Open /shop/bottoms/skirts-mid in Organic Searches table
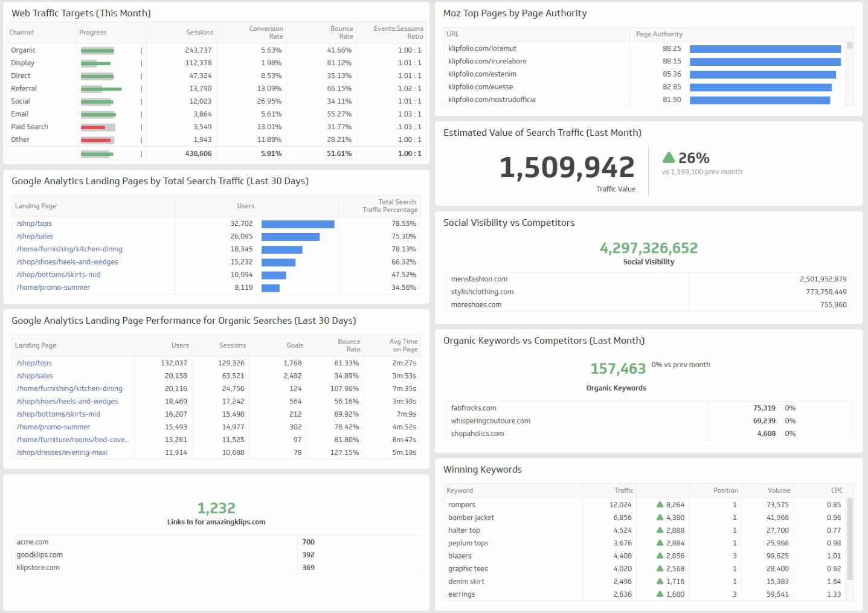868x613 pixels. [x=59, y=414]
